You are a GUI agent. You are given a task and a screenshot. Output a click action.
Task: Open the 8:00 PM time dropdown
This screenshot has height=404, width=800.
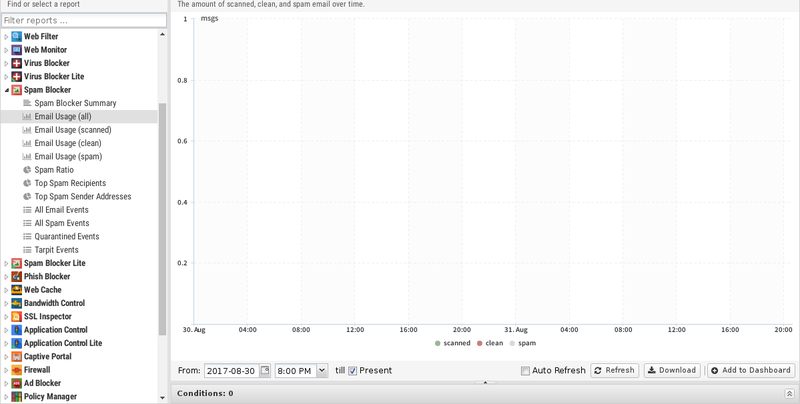tap(322, 370)
